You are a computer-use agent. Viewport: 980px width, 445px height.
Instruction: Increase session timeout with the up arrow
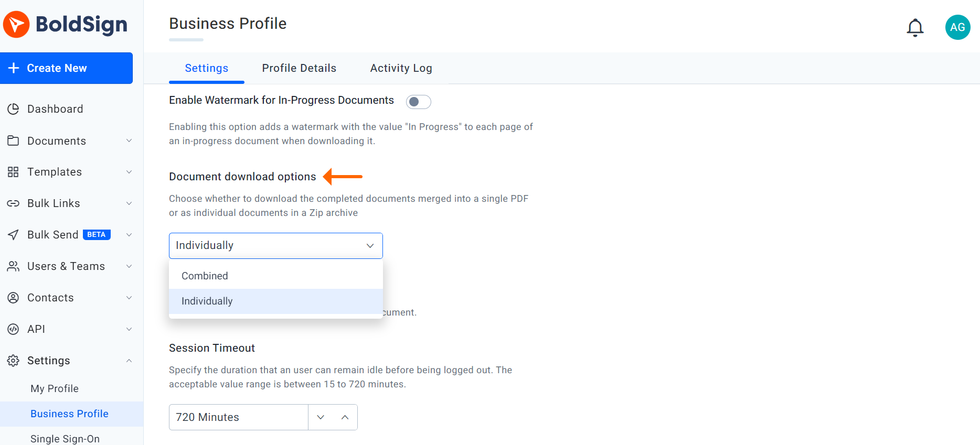click(x=345, y=417)
